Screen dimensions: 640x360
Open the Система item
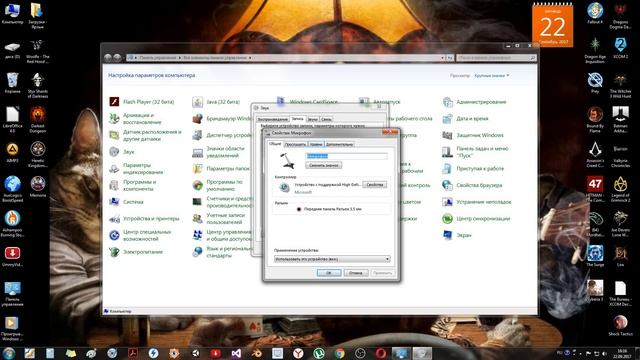tap(126, 202)
